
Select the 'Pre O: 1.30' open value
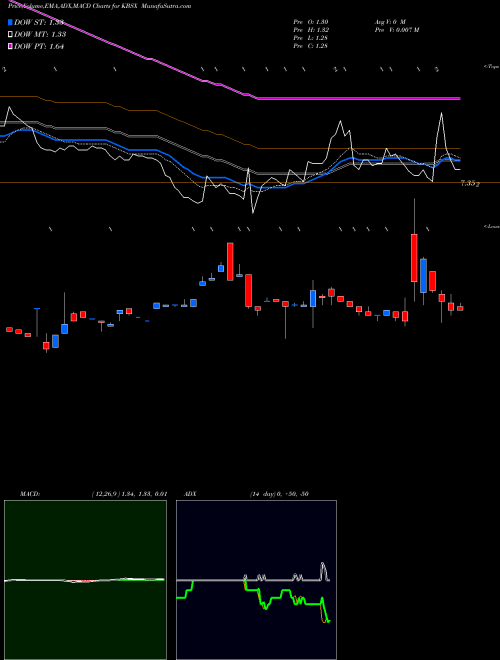[x=311, y=22]
